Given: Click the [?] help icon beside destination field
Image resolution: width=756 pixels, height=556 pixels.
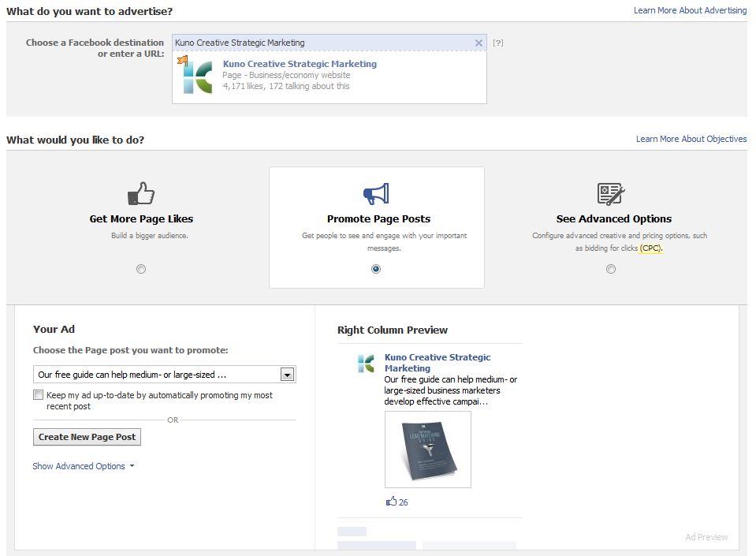Looking at the screenshot, I should pyautogui.click(x=497, y=43).
